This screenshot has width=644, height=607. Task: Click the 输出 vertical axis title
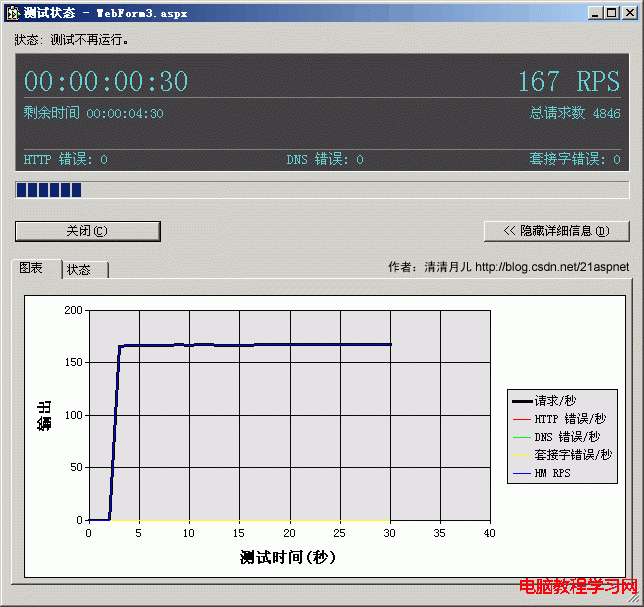pos(44,416)
